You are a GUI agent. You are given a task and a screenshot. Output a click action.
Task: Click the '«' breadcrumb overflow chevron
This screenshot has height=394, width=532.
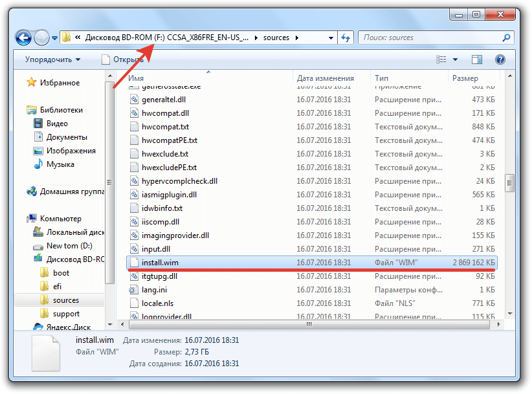tap(78, 38)
